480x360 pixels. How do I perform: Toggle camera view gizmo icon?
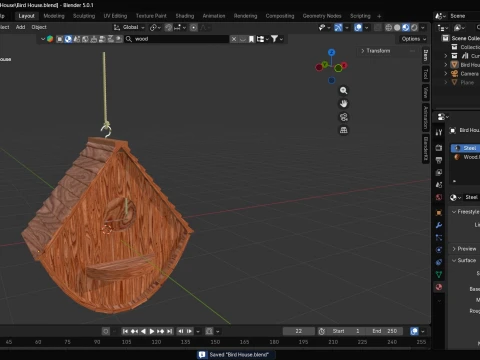click(x=344, y=117)
